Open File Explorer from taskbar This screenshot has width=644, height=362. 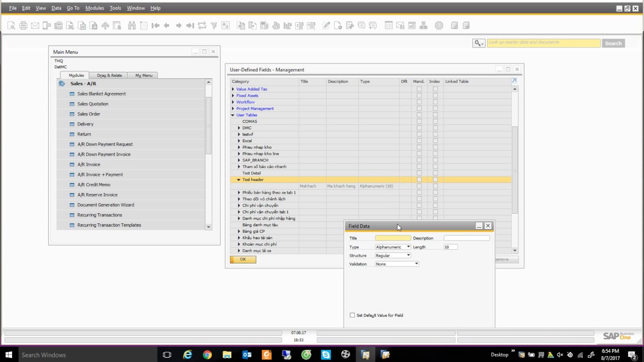[x=227, y=354]
